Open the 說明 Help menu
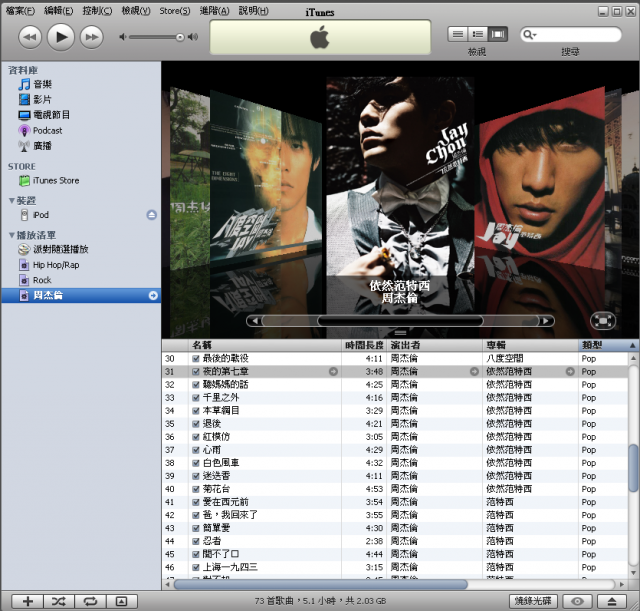640x611 pixels. pyautogui.click(x=253, y=11)
